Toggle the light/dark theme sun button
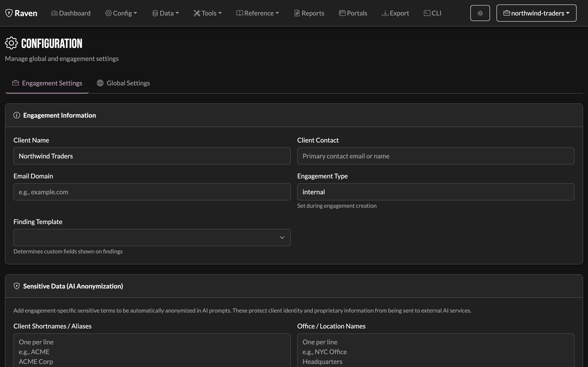588x367 pixels. pyautogui.click(x=480, y=13)
